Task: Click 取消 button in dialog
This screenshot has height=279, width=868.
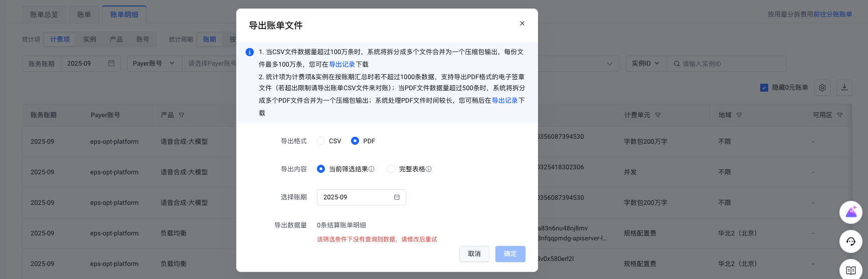Action: [x=474, y=254]
